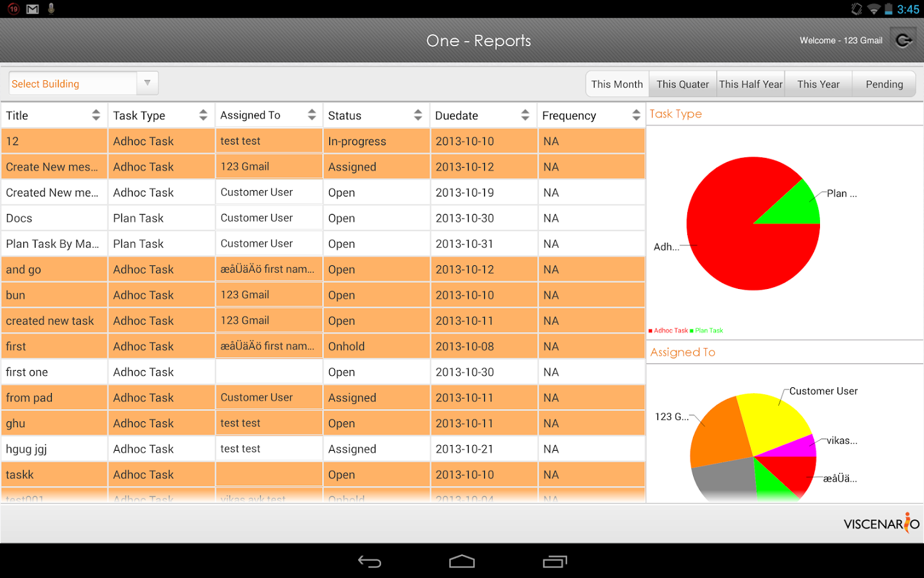Select the This Half Year filter

[751, 84]
